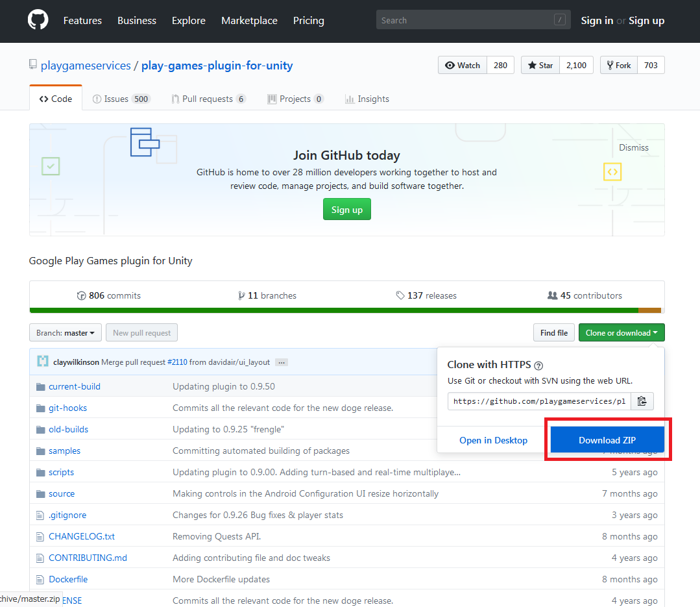This screenshot has width=700, height=607.
Task: Click the git-hooks folder icon
Action: (x=41, y=408)
